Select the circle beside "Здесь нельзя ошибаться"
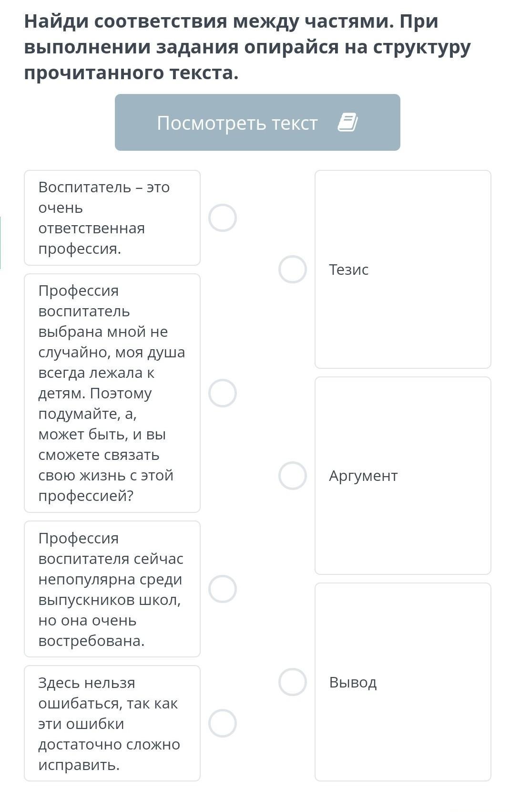This screenshot has width=510, height=812. [223, 723]
